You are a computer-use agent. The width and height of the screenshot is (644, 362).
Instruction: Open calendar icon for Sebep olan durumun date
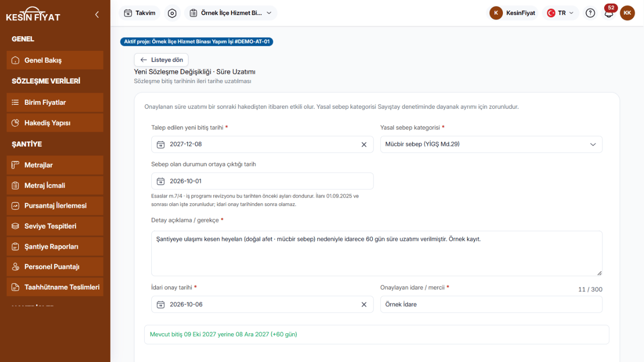click(161, 182)
